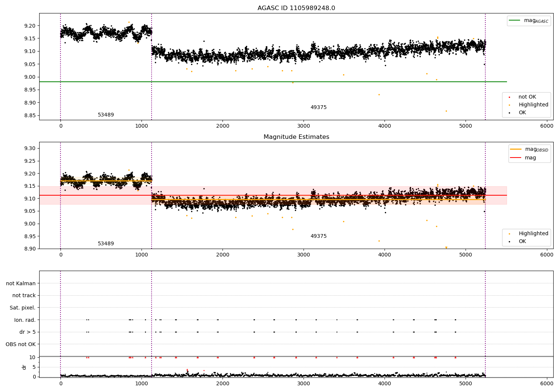
Task: Click the 'Magnitude Estimates' plot title
Action: 296,137
